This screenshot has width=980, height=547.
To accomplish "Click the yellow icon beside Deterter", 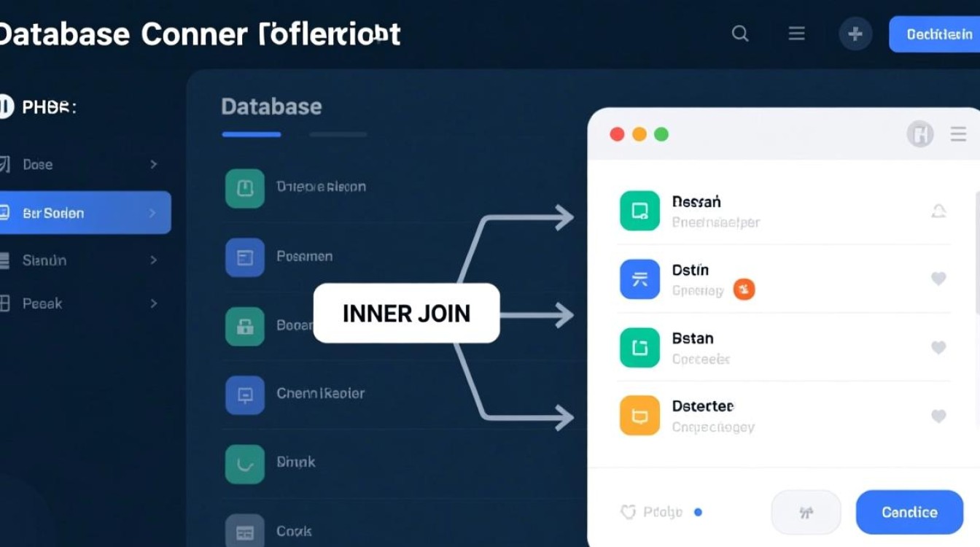I will (x=639, y=416).
